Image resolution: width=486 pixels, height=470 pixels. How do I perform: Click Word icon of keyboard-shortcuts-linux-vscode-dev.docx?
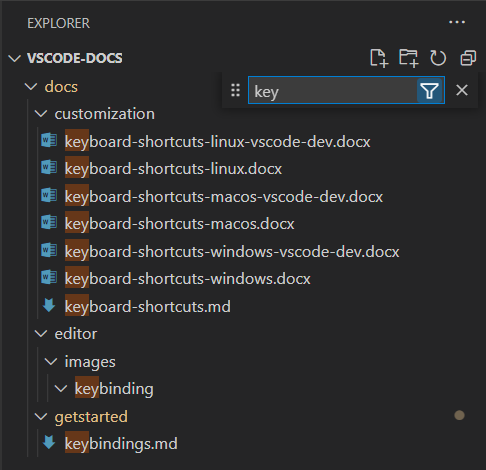(x=49, y=140)
